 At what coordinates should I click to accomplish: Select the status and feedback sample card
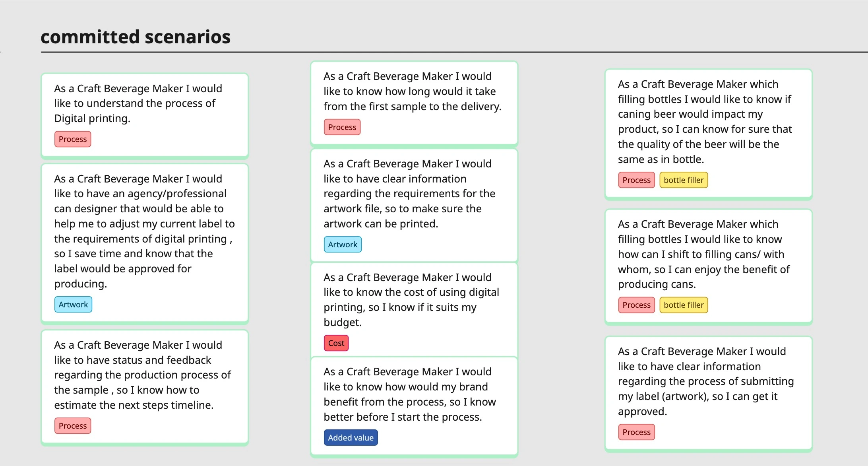click(145, 375)
